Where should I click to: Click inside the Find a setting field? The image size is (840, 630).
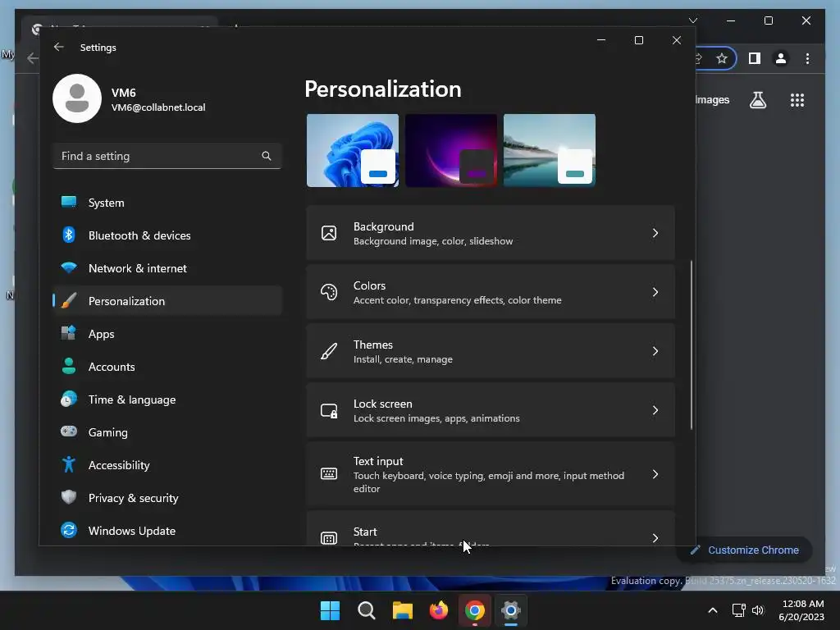click(167, 156)
